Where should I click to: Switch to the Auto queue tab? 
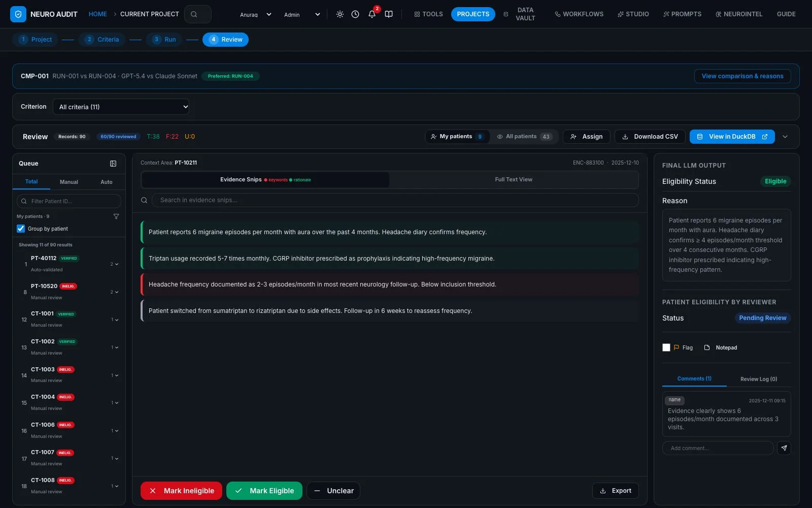tap(107, 182)
